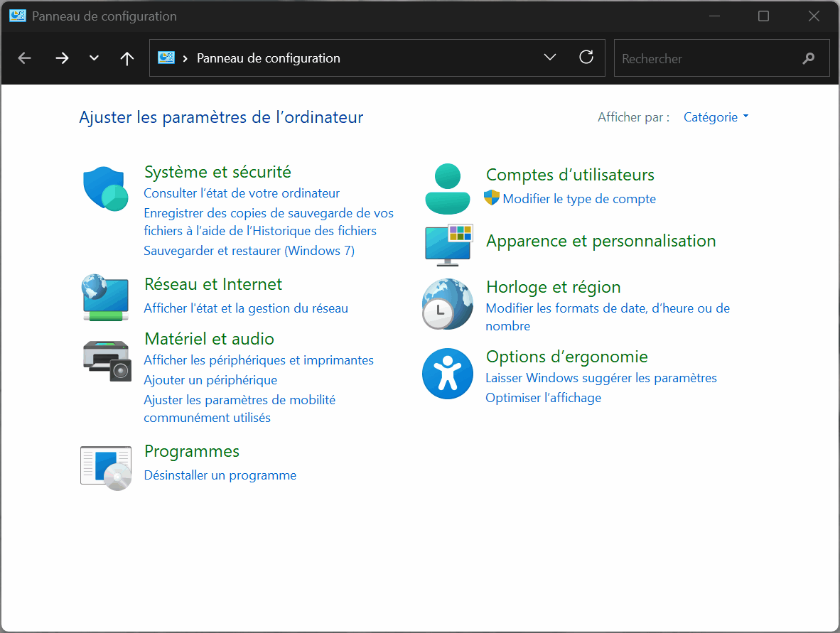The height and width of the screenshot is (633, 840).
Task: Open the Catégorie view dropdown
Action: tap(716, 117)
